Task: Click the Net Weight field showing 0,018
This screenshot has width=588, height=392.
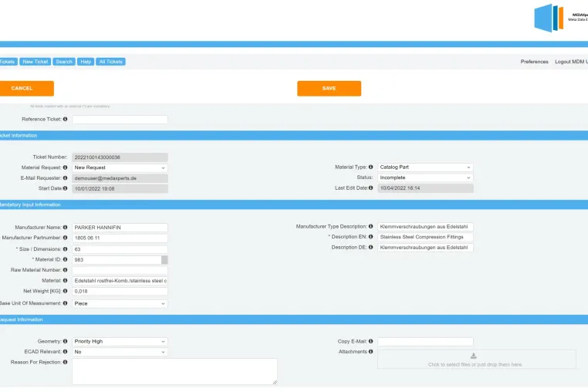Action: point(120,291)
